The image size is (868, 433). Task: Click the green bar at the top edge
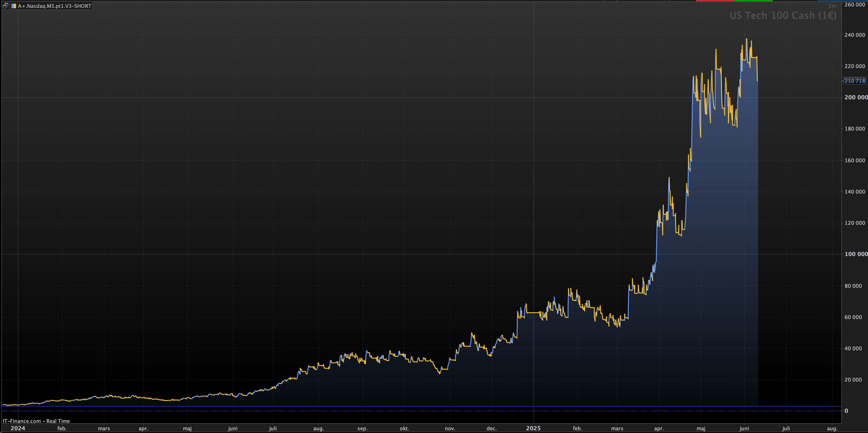tap(753, 1)
